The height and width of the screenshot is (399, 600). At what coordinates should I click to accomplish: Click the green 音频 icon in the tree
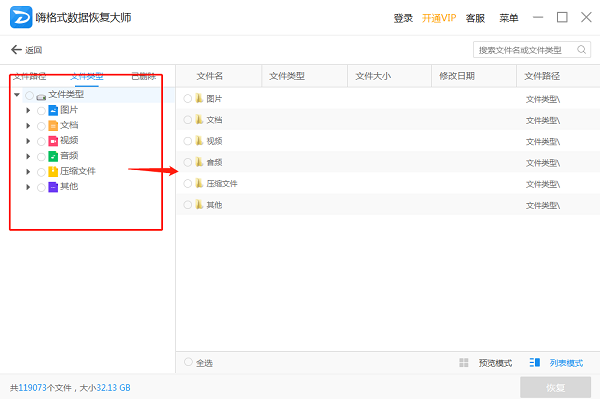coord(53,156)
